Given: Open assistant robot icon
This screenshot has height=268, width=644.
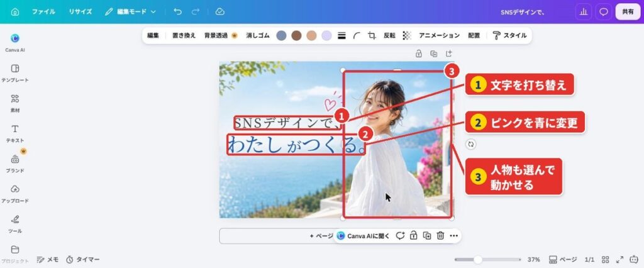Looking at the screenshot, I should click(x=635, y=260).
